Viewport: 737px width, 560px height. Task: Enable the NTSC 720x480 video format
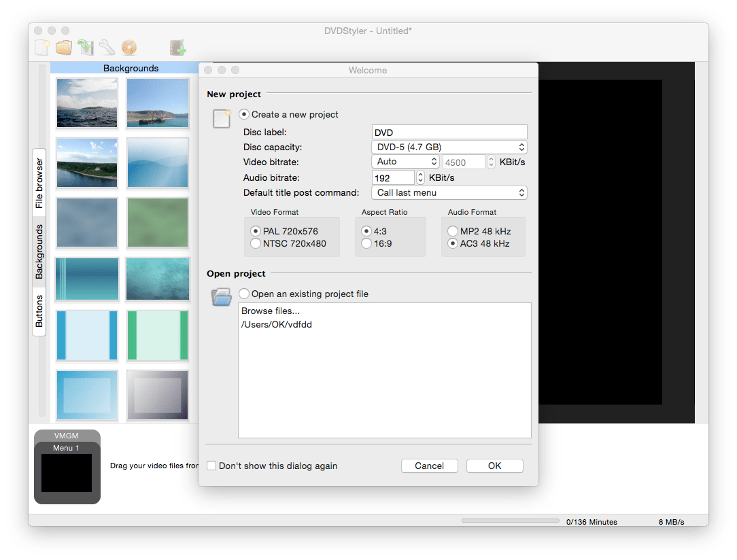pyautogui.click(x=255, y=243)
